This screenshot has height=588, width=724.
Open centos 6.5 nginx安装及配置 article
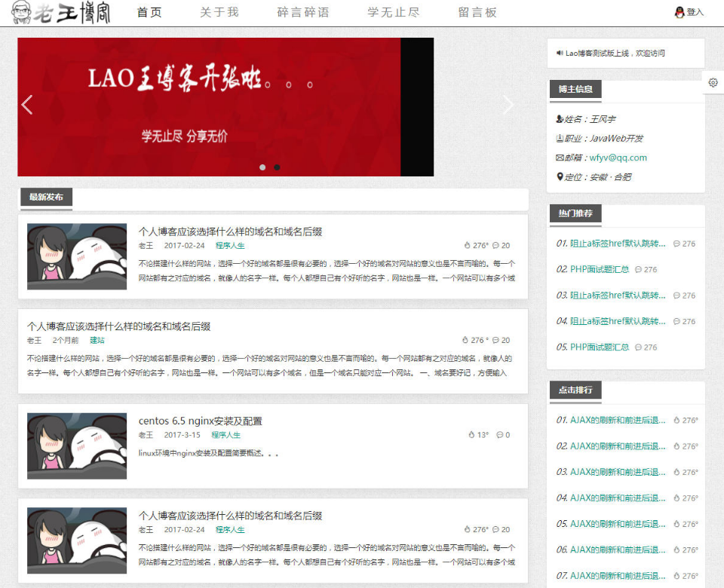point(200,421)
